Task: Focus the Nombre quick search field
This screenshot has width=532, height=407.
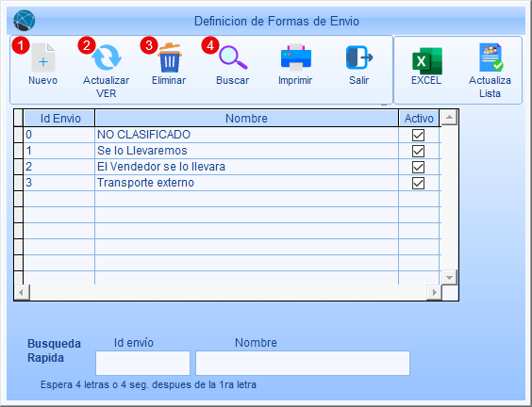Action: (x=303, y=363)
